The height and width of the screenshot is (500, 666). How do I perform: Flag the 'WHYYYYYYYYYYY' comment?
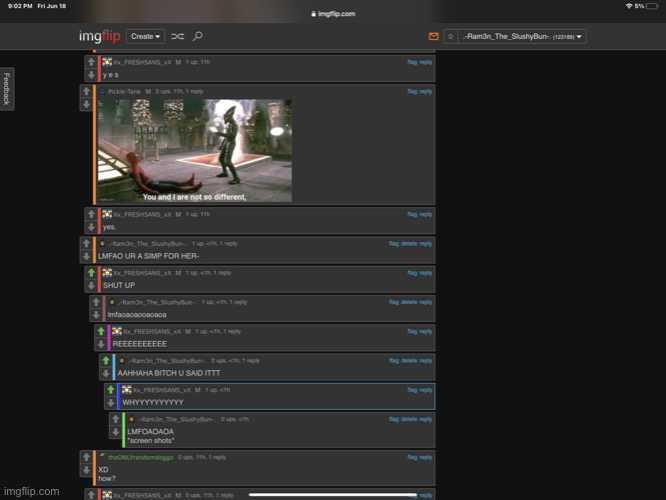[x=412, y=390]
